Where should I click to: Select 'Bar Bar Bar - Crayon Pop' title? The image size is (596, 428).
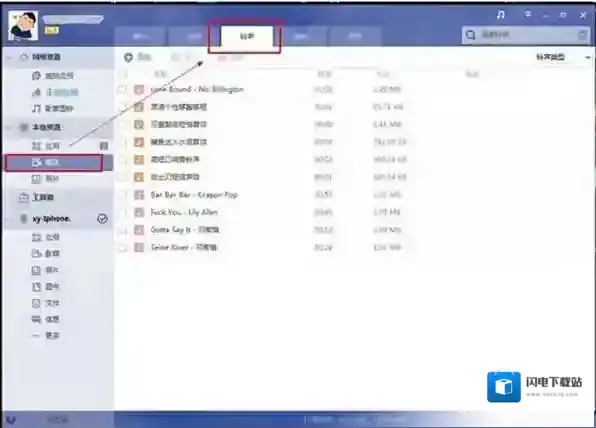[x=194, y=195]
